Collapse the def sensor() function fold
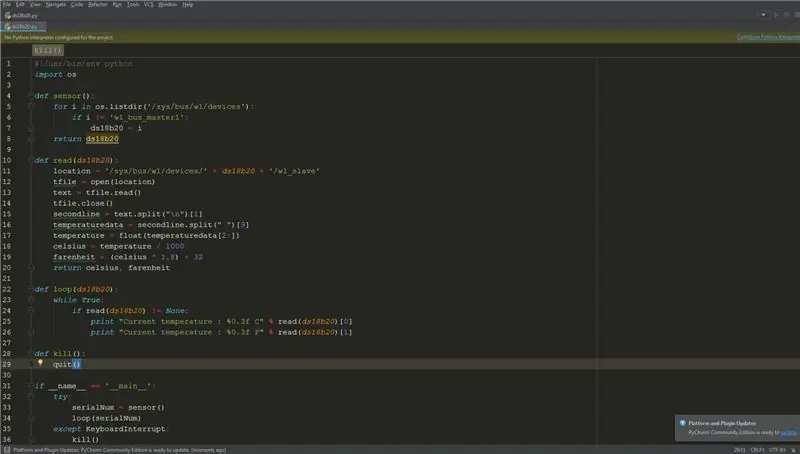This screenshot has height=454, width=800. pyautogui.click(x=31, y=96)
